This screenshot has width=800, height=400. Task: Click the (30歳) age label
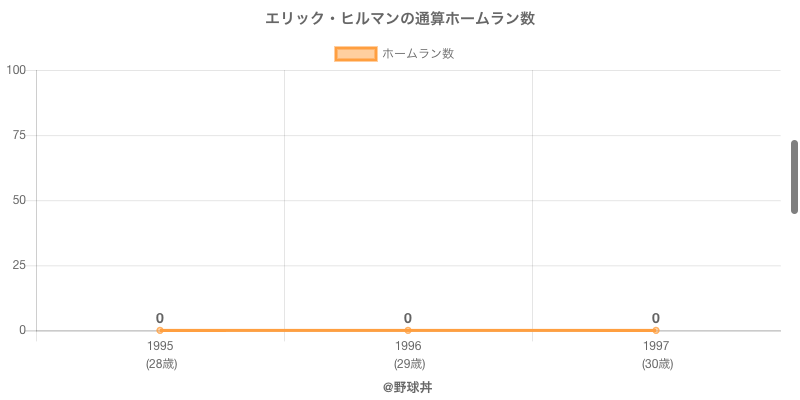[x=658, y=364]
